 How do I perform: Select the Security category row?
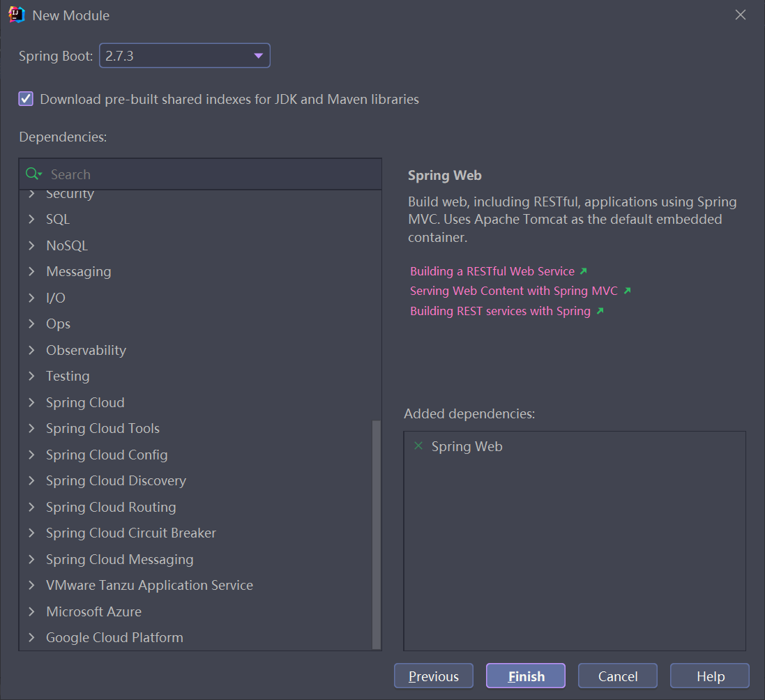point(196,196)
